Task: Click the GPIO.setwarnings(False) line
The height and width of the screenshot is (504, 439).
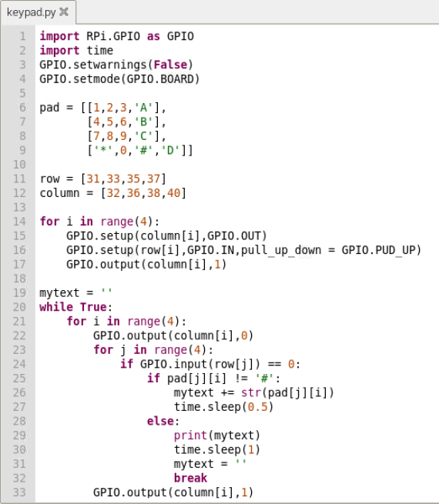Action: pyautogui.click(x=116, y=65)
